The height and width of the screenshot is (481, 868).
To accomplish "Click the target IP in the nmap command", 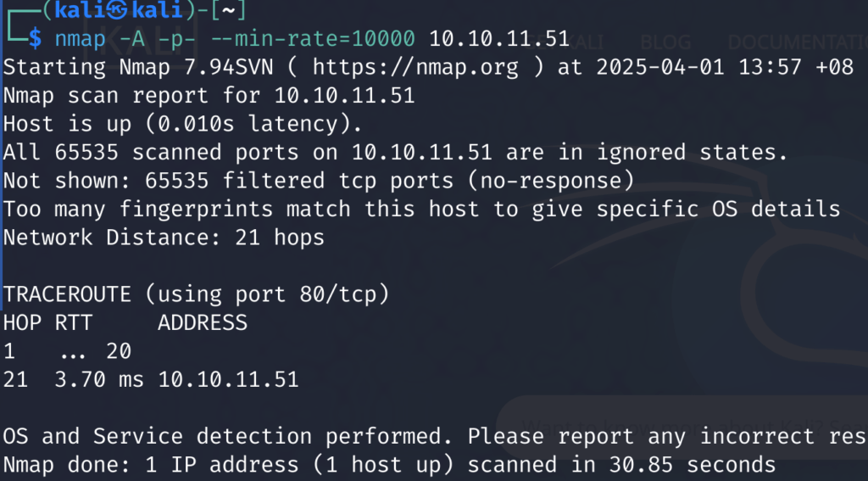I will (x=499, y=39).
